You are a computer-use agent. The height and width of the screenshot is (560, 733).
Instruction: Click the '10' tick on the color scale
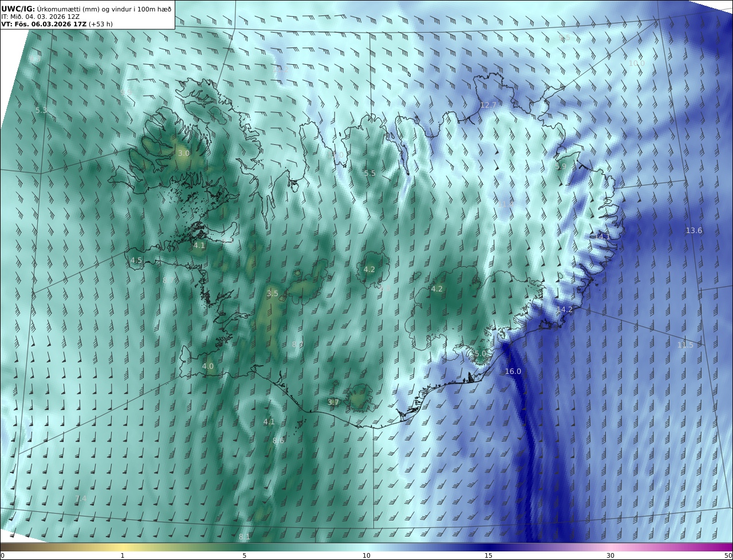tap(366, 556)
